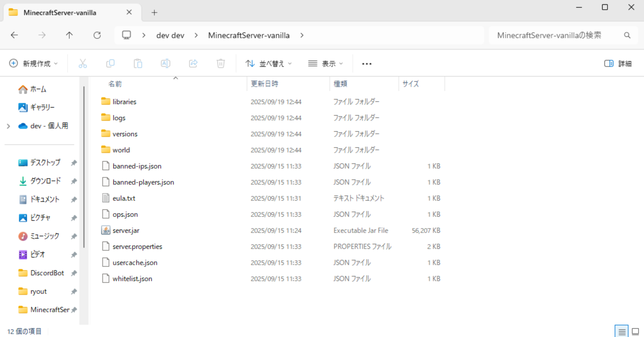The image size is (644, 337).
Task: Add a new tab with plus button
Action: pos(154,13)
